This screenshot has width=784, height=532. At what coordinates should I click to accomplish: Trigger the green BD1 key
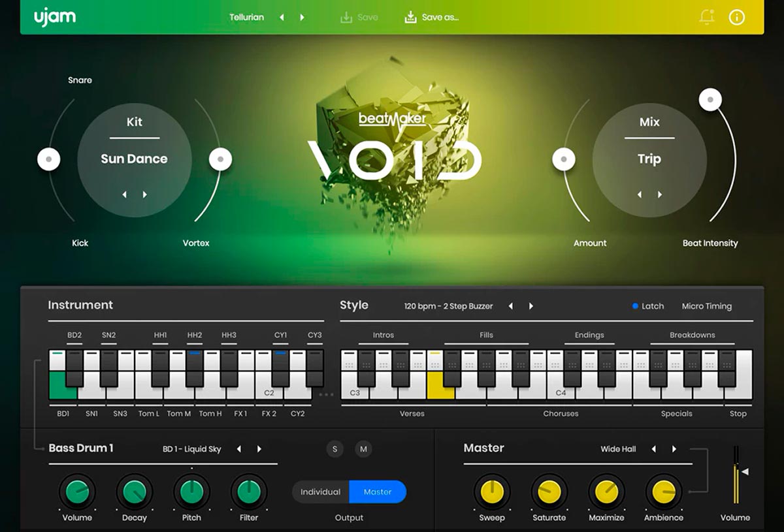pos(63,386)
